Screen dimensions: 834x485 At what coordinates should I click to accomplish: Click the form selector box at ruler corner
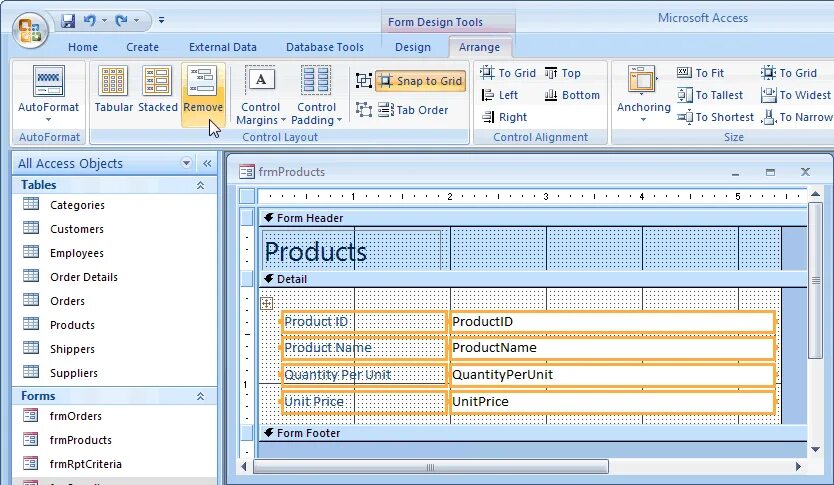pos(247,196)
